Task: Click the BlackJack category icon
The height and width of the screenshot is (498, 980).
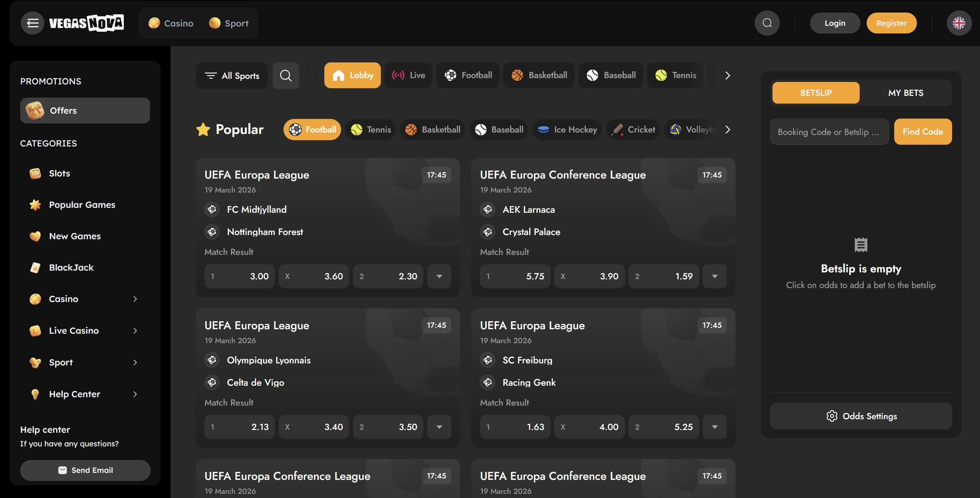Action: click(x=35, y=267)
